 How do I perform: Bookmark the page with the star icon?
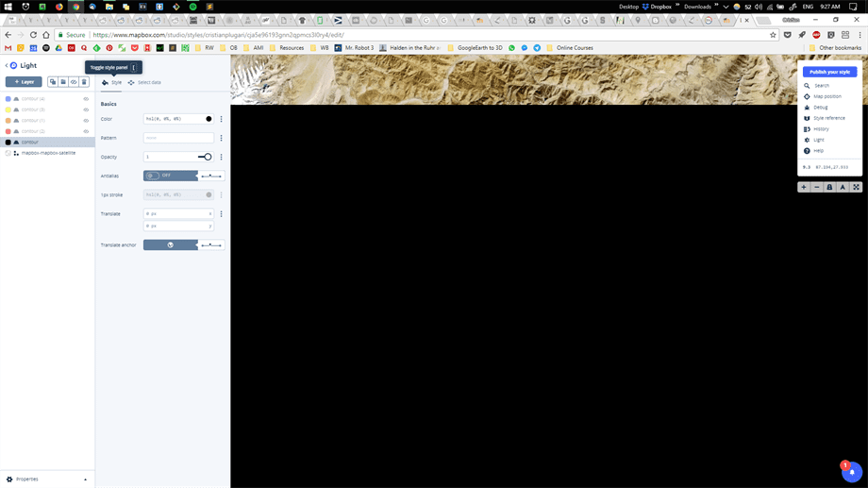[x=773, y=35]
